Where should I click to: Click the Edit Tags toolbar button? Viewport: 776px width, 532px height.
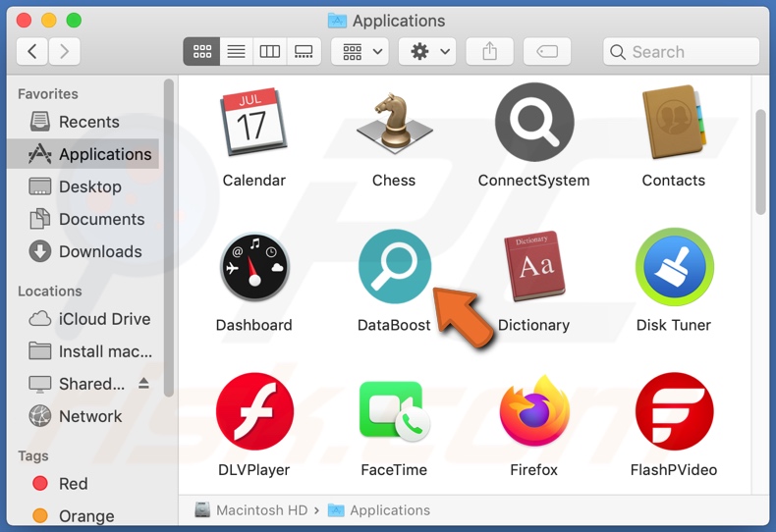pos(547,51)
